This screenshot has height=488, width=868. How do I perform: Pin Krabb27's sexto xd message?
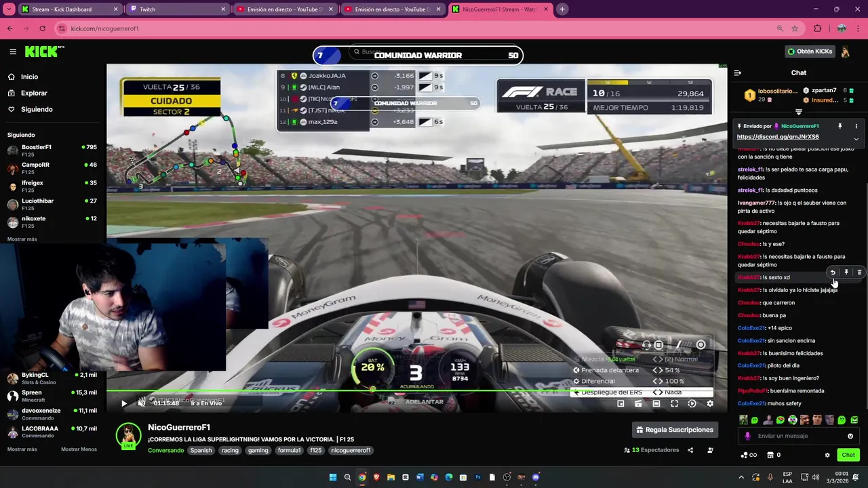coord(846,272)
